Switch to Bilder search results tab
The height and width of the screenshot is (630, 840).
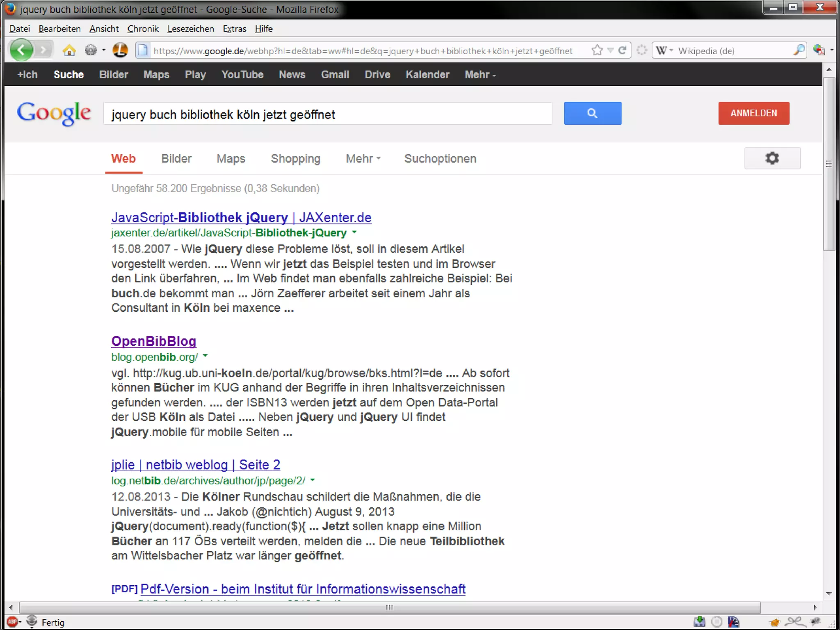coord(176,159)
